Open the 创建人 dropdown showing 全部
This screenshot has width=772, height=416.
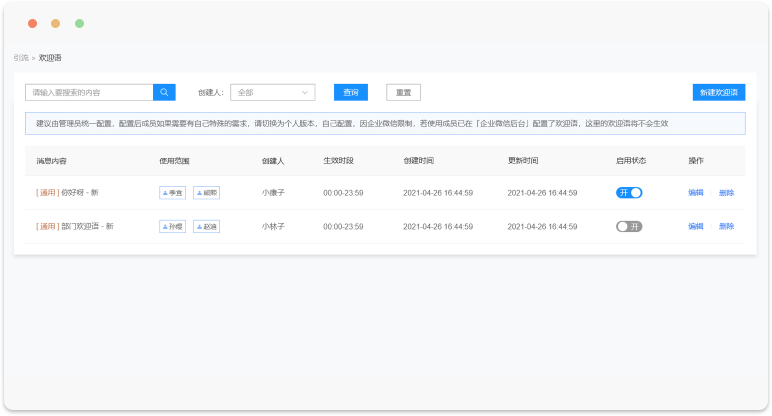pyautogui.click(x=272, y=92)
